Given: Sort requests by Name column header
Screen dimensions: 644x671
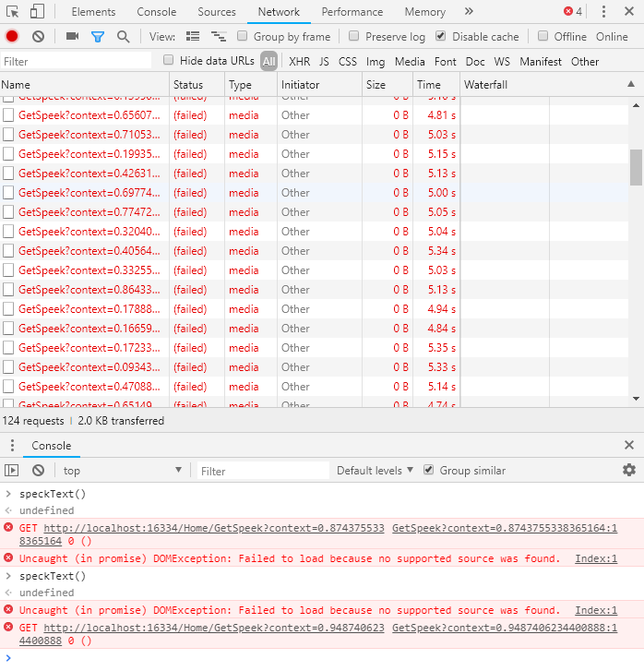Looking at the screenshot, I should [84, 85].
